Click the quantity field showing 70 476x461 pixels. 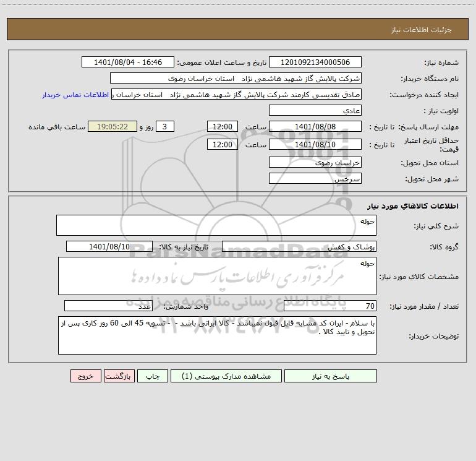[x=330, y=306]
